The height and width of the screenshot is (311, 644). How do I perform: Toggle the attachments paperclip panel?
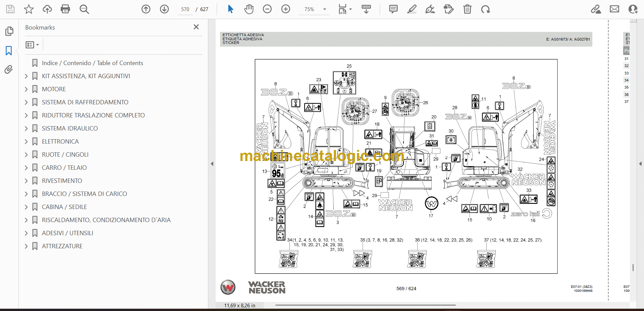pos(9,69)
